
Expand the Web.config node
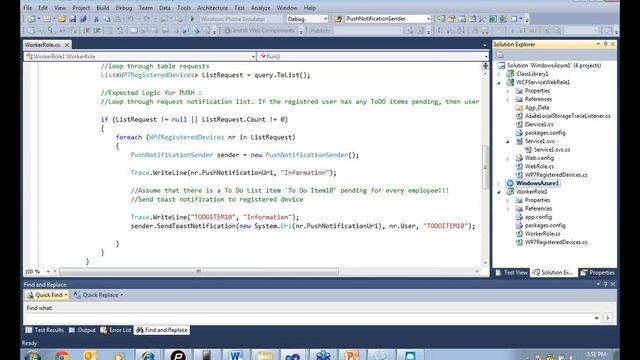(508, 158)
